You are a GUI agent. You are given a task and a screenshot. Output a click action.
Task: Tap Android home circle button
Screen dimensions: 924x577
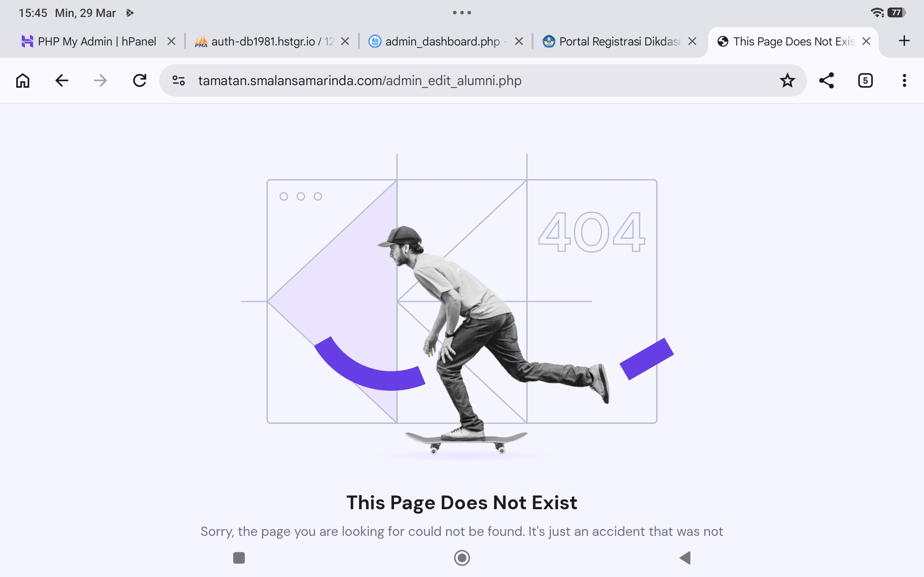462,558
